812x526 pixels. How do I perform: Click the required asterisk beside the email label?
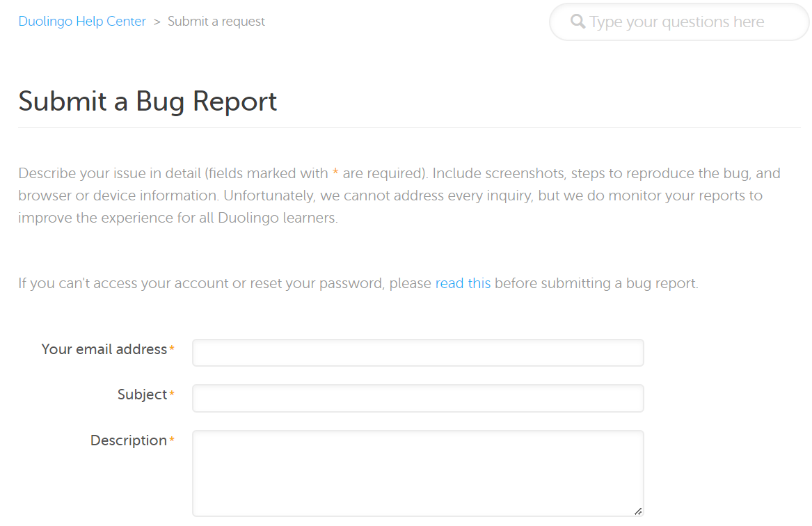point(172,349)
